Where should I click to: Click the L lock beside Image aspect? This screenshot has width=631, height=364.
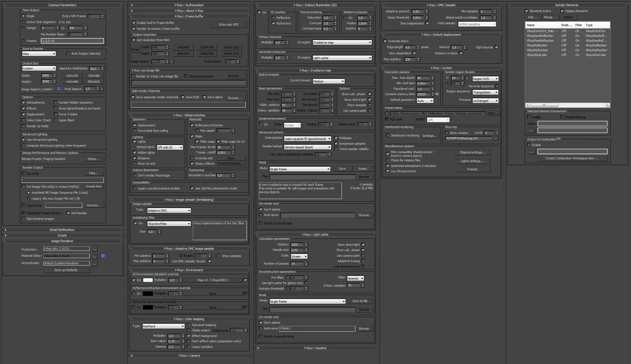click(172, 62)
